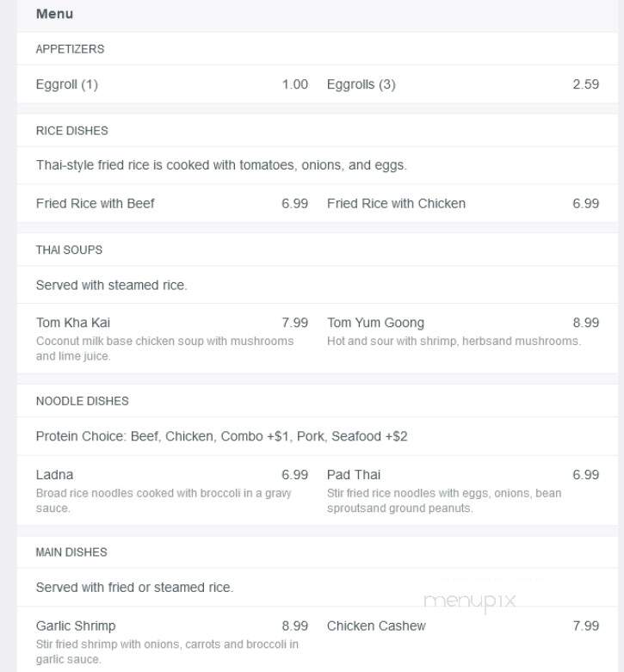Choose the Garlic Shrimp dish
Viewport: 624px width, 672px height.
[76, 626]
